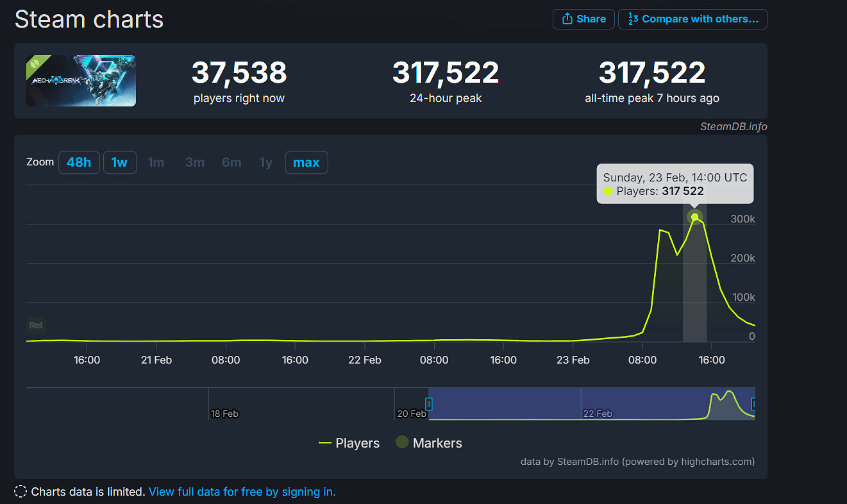Click the SteamDB.info watermark text

click(733, 126)
